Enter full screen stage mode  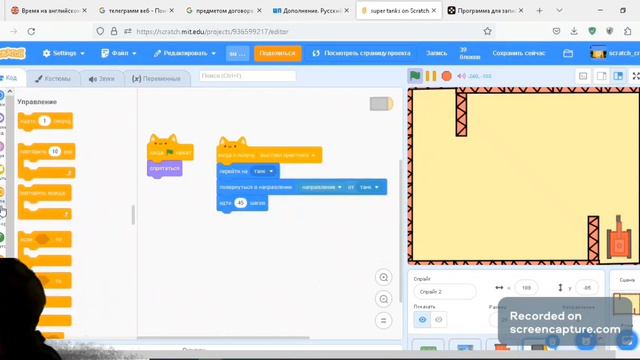636,76
